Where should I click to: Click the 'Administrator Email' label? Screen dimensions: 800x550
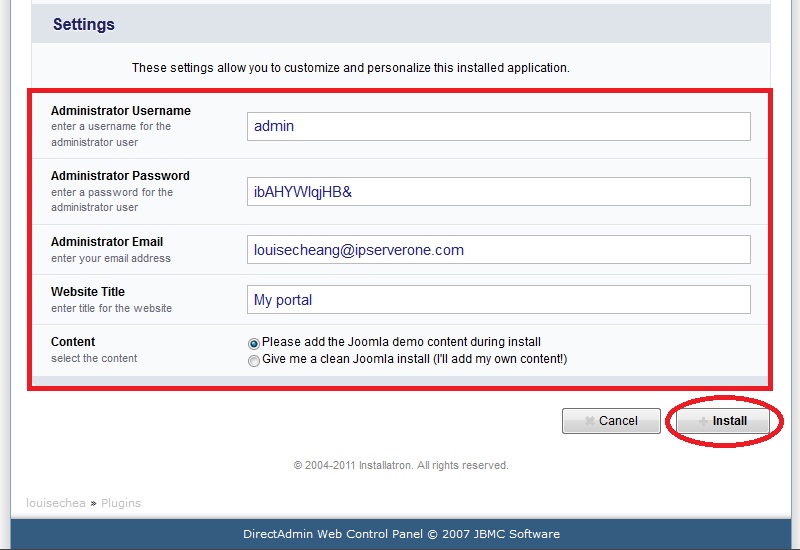click(107, 242)
